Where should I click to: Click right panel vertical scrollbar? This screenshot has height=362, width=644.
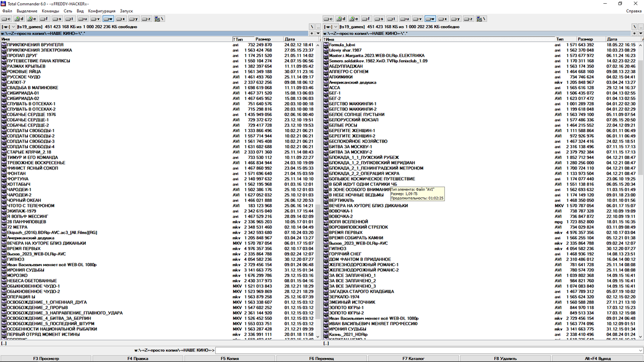[x=640, y=190]
